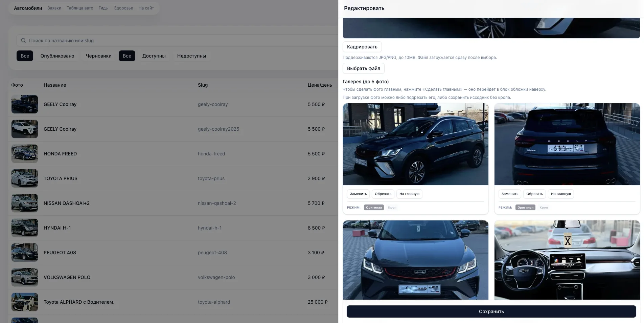Click the NISSAN QASHQAI+2 thumbnail
Image resolution: width=644 pixels, height=323 pixels.
point(25,203)
